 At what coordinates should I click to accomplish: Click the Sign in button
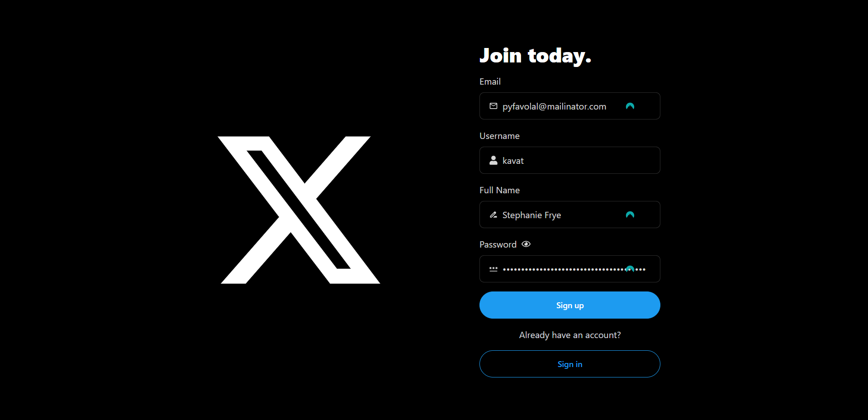point(570,364)
